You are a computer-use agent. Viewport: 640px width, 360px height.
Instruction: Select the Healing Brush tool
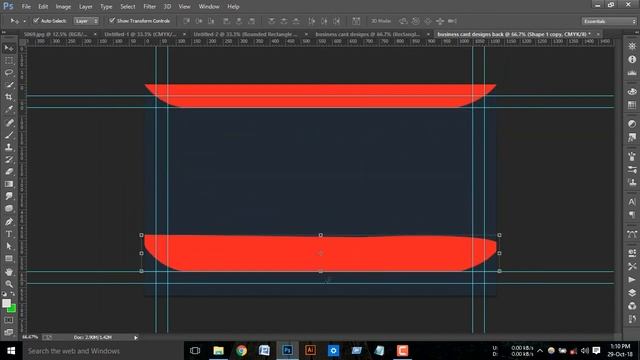pos(9,123)
